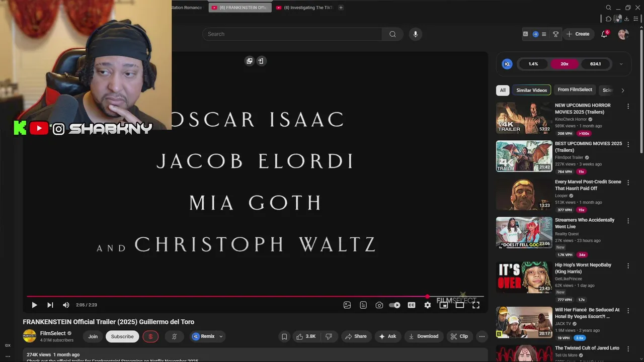Select the All filter chip
Screen dimensions: 644x362
click(x=503, y=90)
